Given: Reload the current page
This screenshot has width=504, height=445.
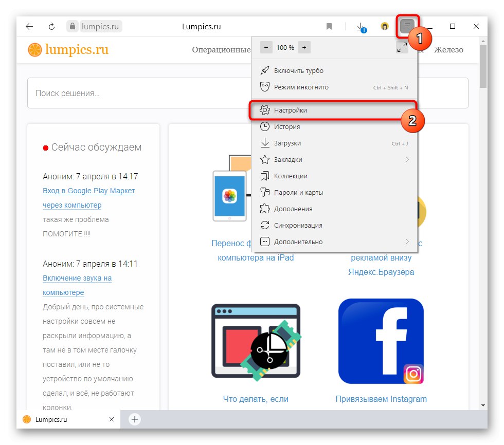Looking at the screenshot, I should pos(51,26).
